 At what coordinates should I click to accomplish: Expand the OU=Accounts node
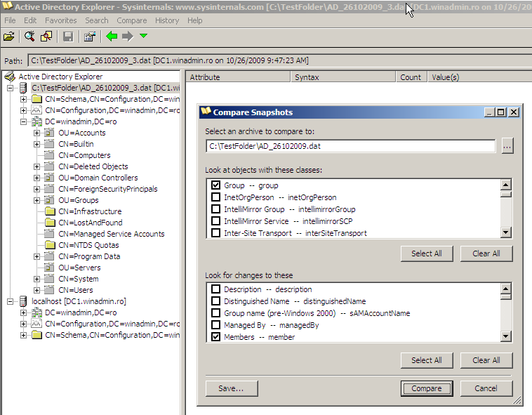tap(36, 133)
